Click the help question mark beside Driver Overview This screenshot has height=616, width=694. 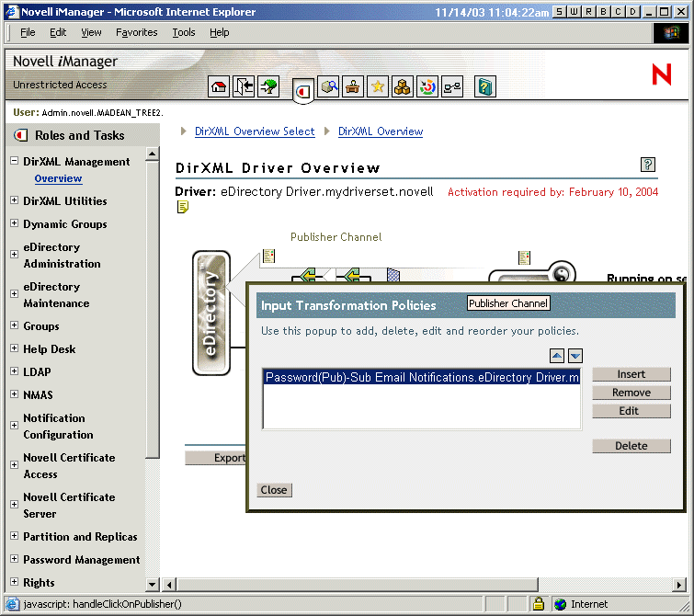648,165
